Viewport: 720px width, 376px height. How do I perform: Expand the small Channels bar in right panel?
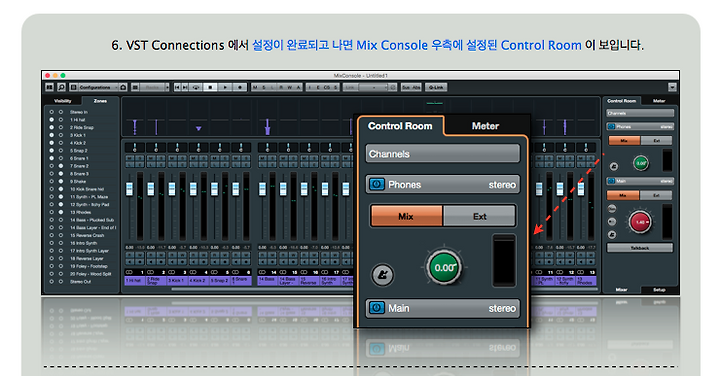pos(640,113)
